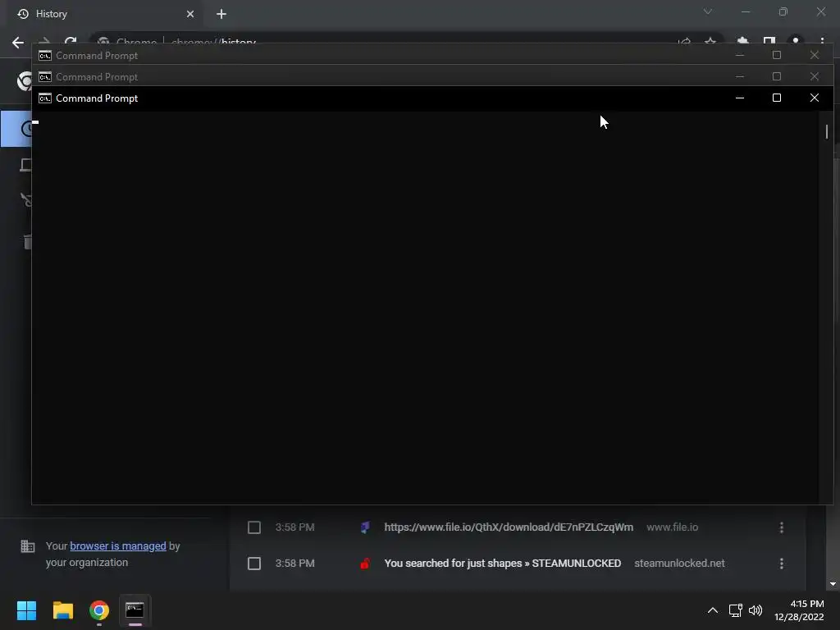Click www.file.io domain text
This screenshot has width=840, height=630.
coord(673,527)
